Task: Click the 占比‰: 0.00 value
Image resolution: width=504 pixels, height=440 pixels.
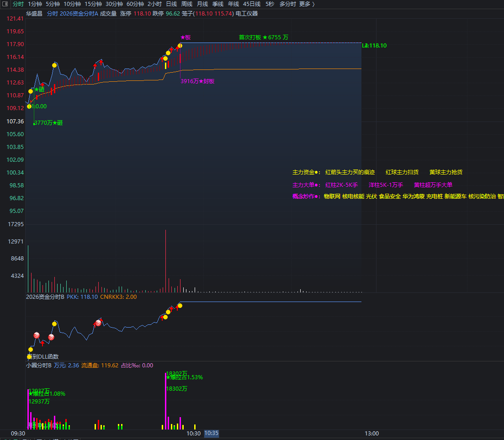Action: tap(137, 366)
